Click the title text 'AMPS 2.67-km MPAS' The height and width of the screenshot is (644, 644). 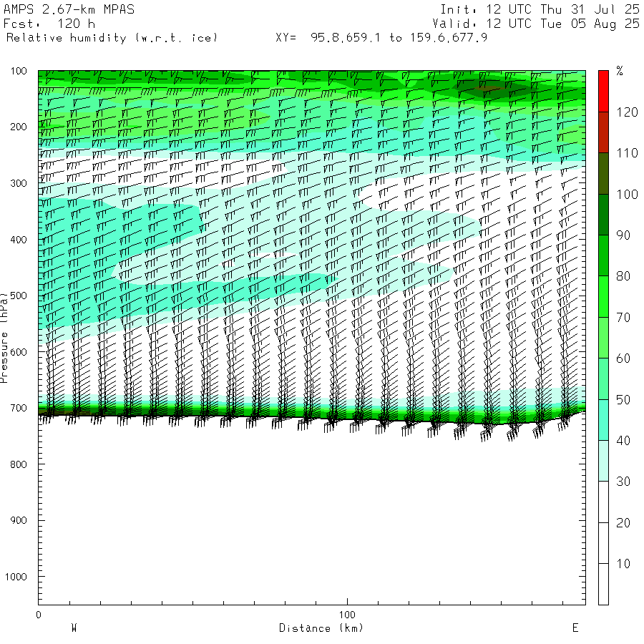69,9
